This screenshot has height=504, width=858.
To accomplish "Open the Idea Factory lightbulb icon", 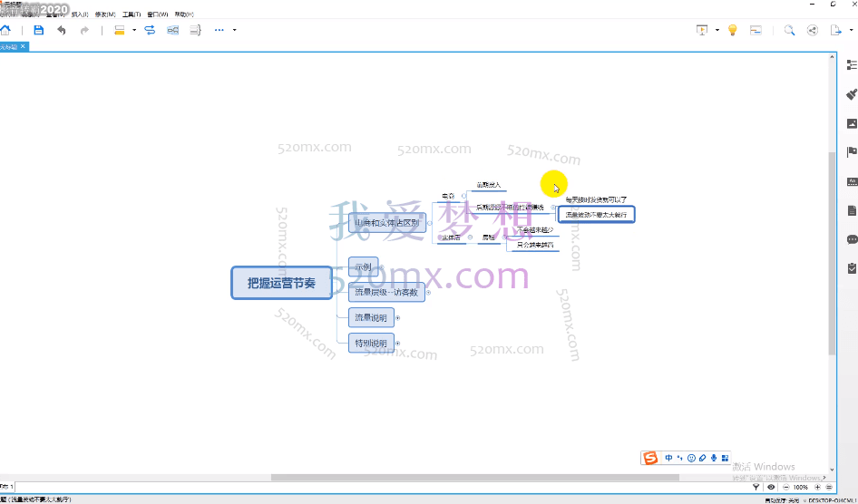I will pos(733,30).
